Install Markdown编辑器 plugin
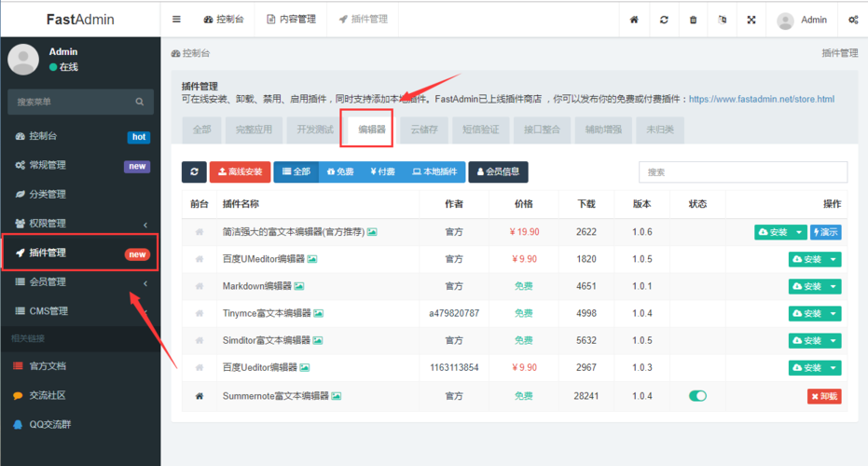 [x=807, y=287]
